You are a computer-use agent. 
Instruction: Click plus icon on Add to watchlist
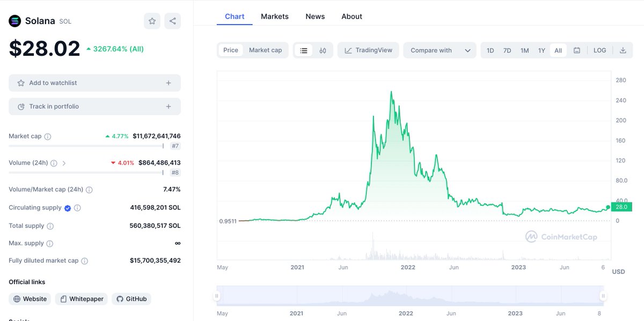169,83
